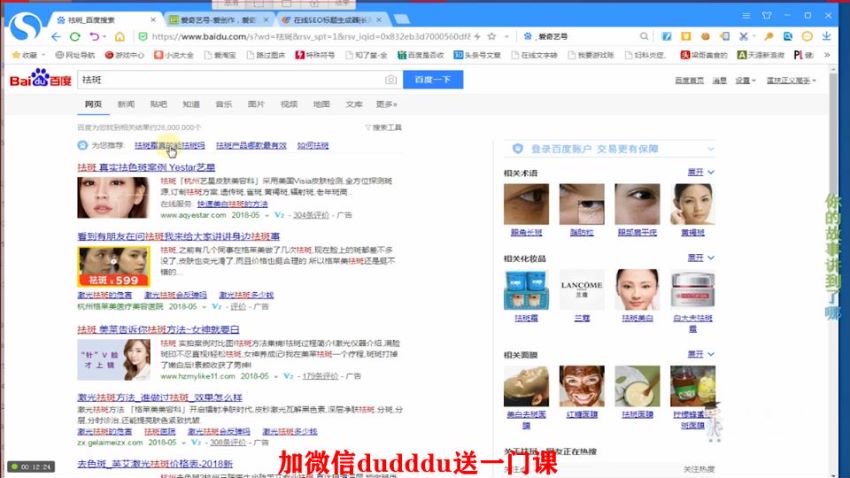Click the scissors screenshot tool icon
The image size is (850, 478).
click(x=744, y=36)
